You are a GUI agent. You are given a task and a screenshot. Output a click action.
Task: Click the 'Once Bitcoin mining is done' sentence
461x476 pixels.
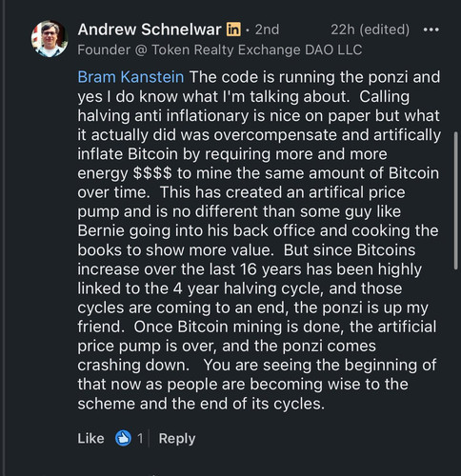[x=239, y=327]
